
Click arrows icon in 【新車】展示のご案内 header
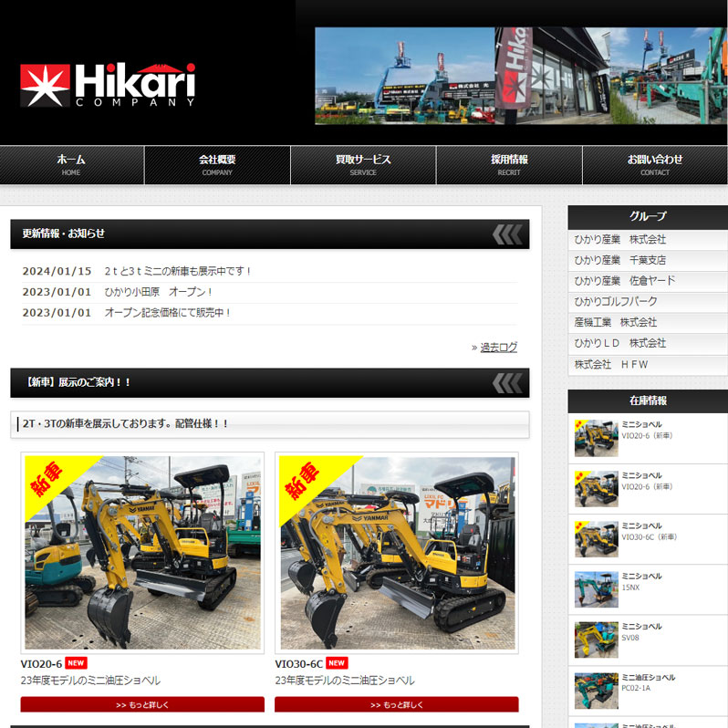pos(507,383)
